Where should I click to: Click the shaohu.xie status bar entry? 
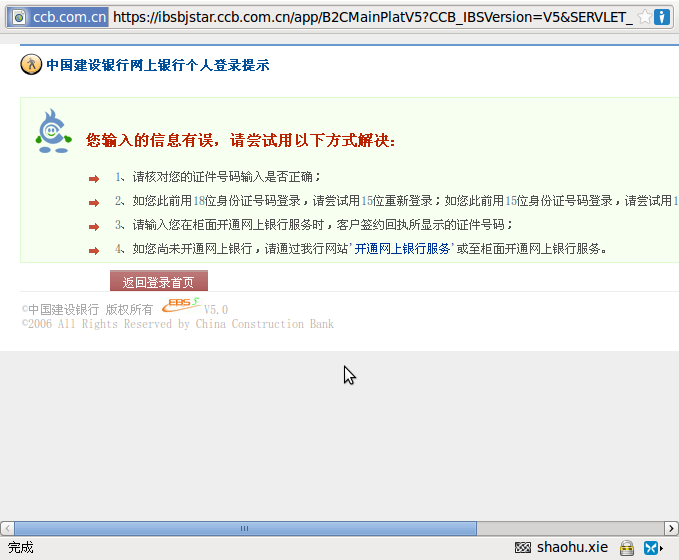572,547
